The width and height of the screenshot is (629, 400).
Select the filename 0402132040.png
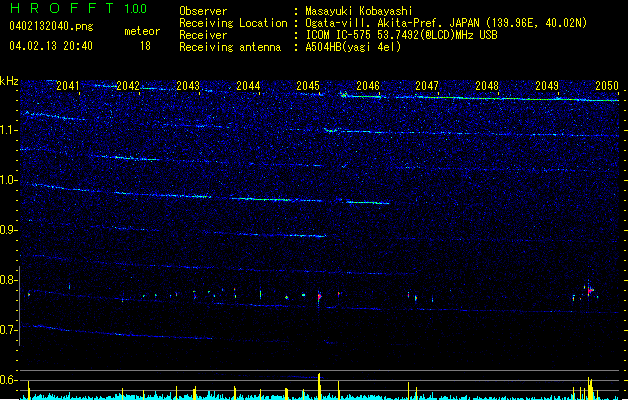coord(51,26)
